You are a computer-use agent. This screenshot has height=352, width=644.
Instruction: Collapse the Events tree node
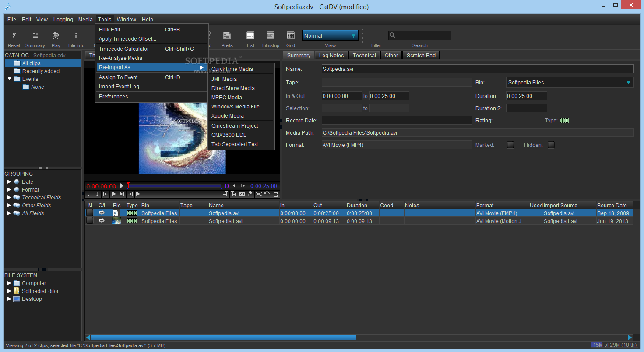pyautogui.click(x=9, y=79)
